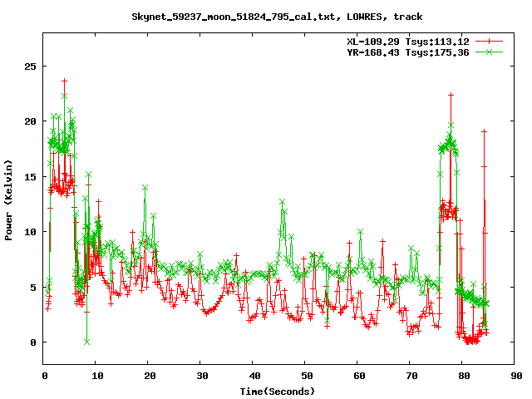532x399 pixels.
Task: Click x-axis tick label 80
Action: pos(464,376)
